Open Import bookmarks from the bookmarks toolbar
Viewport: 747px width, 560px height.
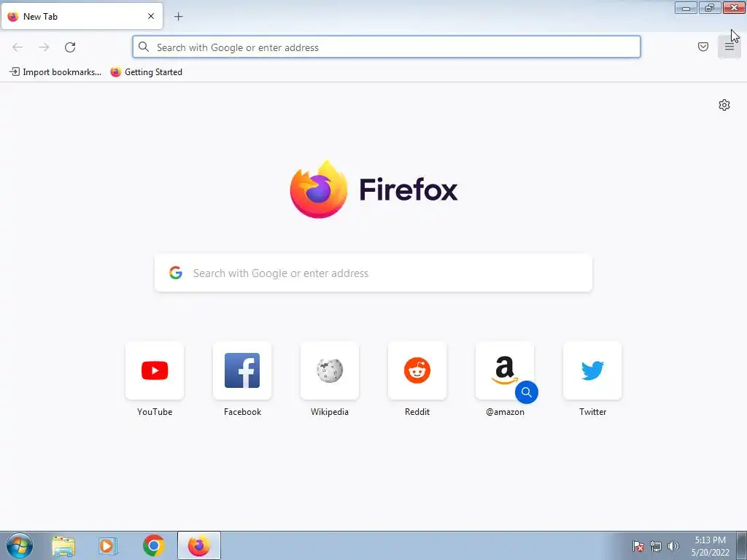click(55, 72)
